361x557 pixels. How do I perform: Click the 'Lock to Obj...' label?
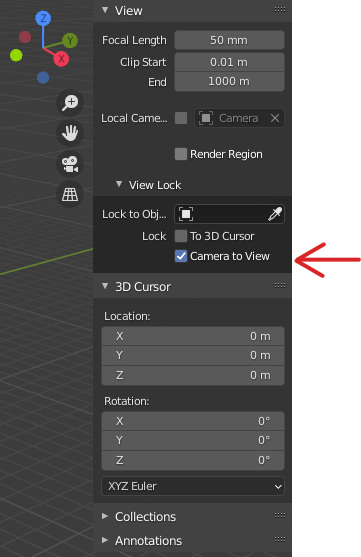point(134,215)
